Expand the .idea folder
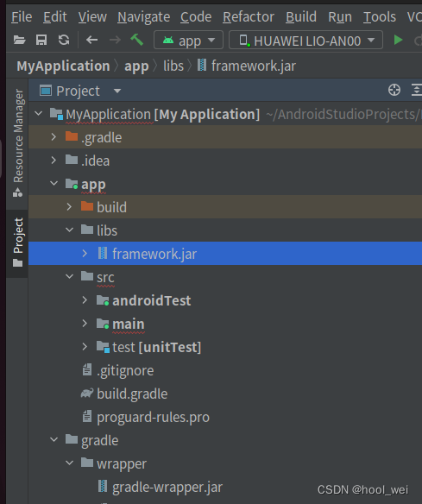The width and height of the screenshot is (422, 504). click(x=54, y=160)
